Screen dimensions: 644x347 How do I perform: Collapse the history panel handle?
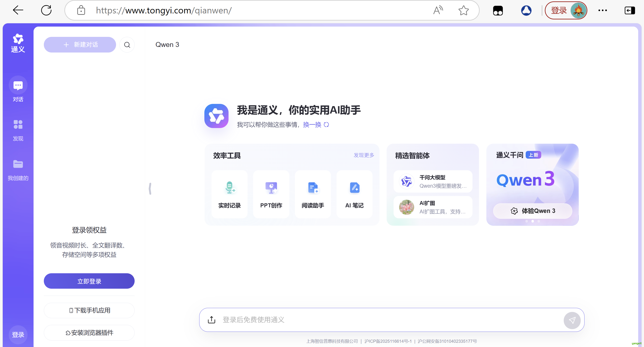tap(150, 189)
